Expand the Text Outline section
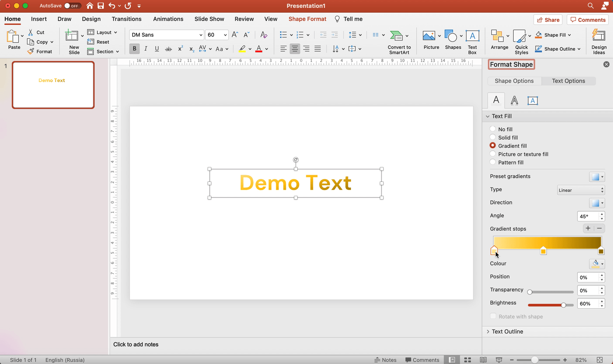 coord(507,331)
